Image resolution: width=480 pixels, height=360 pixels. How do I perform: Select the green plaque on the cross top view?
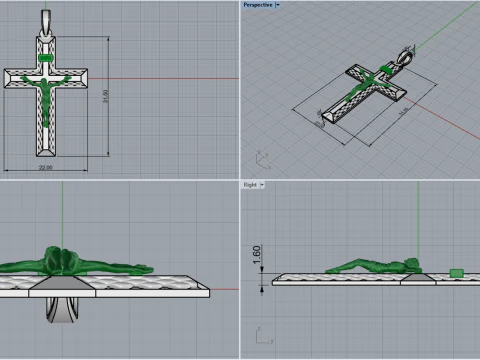pos(46,58)
